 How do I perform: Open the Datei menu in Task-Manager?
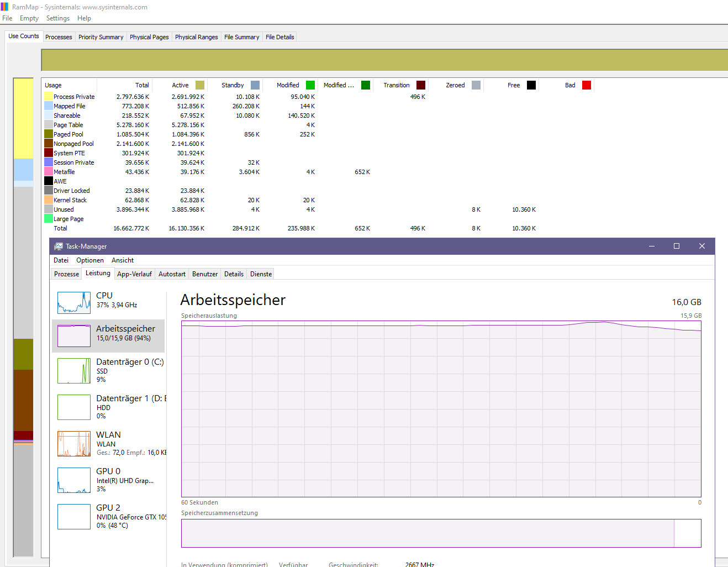pos(61,260)
